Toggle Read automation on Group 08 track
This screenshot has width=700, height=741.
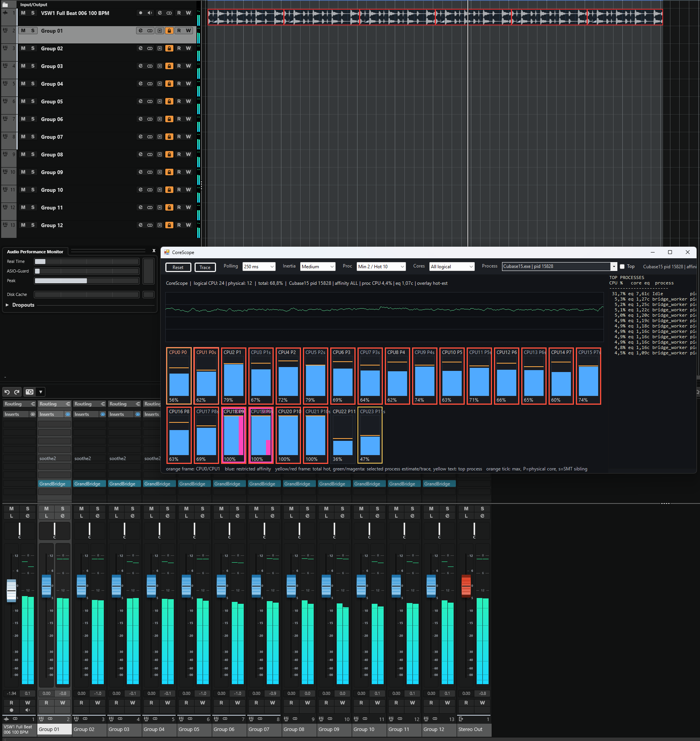[179, 155]
